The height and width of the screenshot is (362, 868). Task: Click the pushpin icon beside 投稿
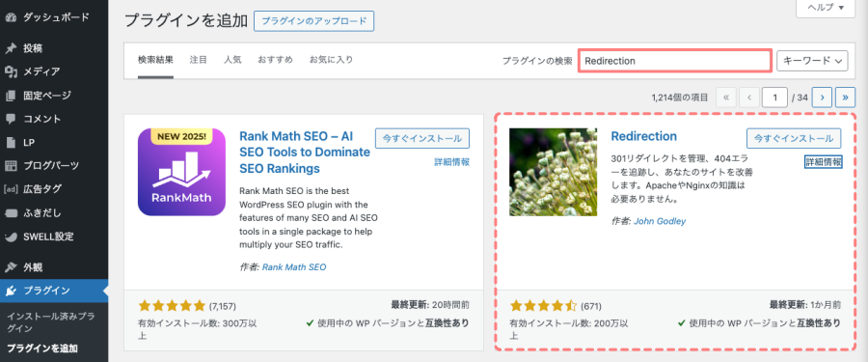[11, 48]
